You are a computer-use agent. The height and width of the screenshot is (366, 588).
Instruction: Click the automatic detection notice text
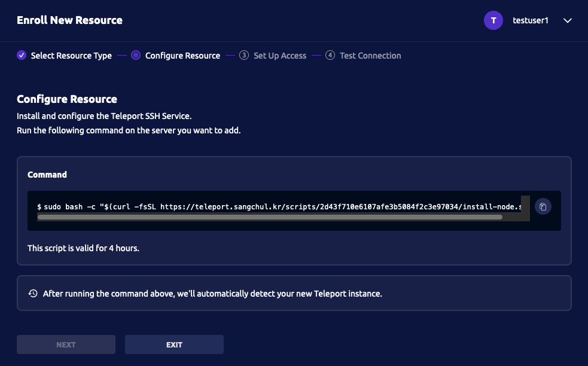tap(212, 294)
